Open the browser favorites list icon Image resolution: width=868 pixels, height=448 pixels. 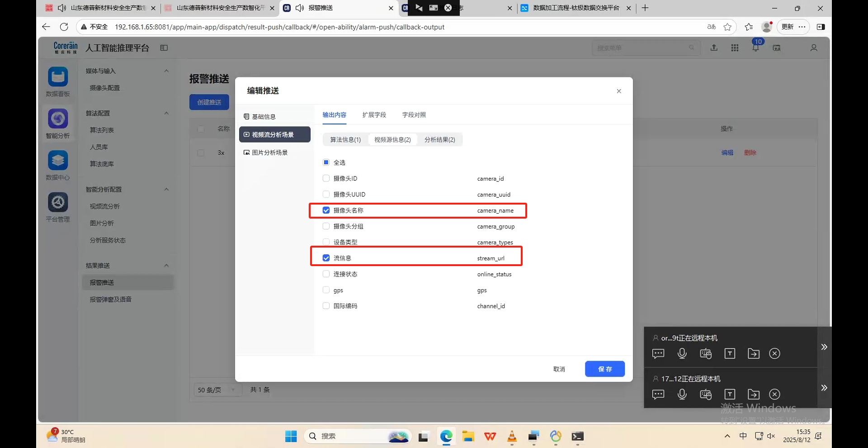(749, 27)
